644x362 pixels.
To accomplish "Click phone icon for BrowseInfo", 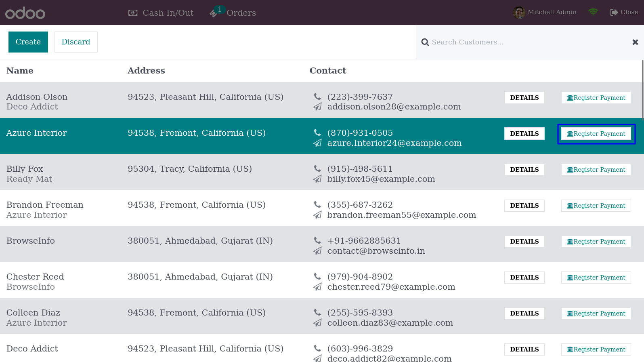I will 317,241.
